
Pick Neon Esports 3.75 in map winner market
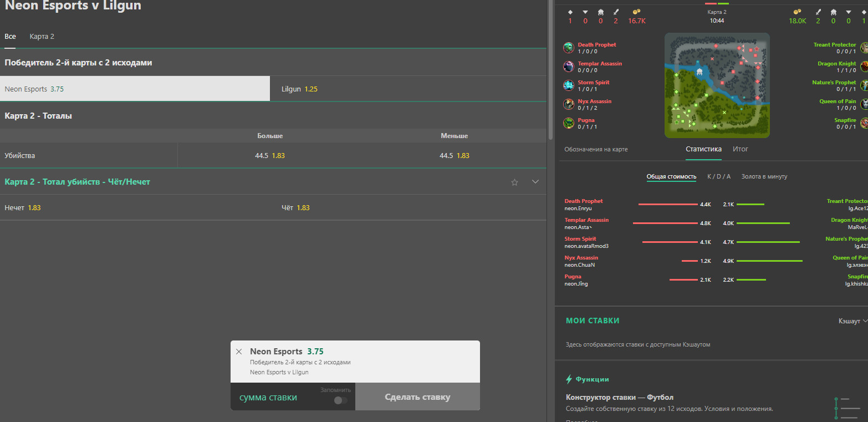(135, 89)
